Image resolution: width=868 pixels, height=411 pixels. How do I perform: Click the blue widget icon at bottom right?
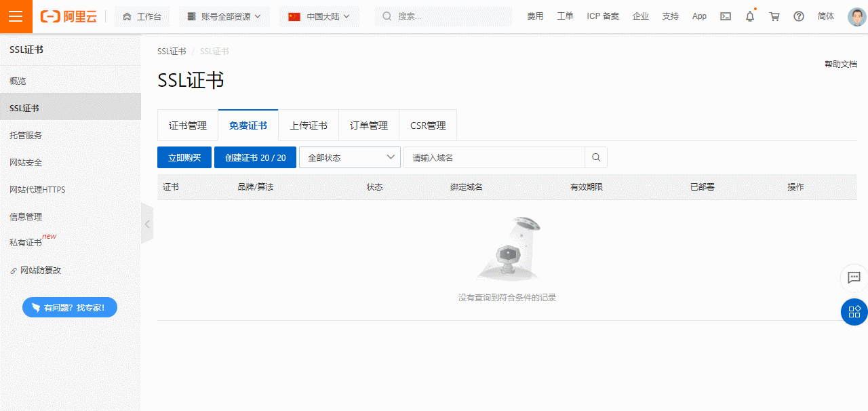[x=854, y=312]
